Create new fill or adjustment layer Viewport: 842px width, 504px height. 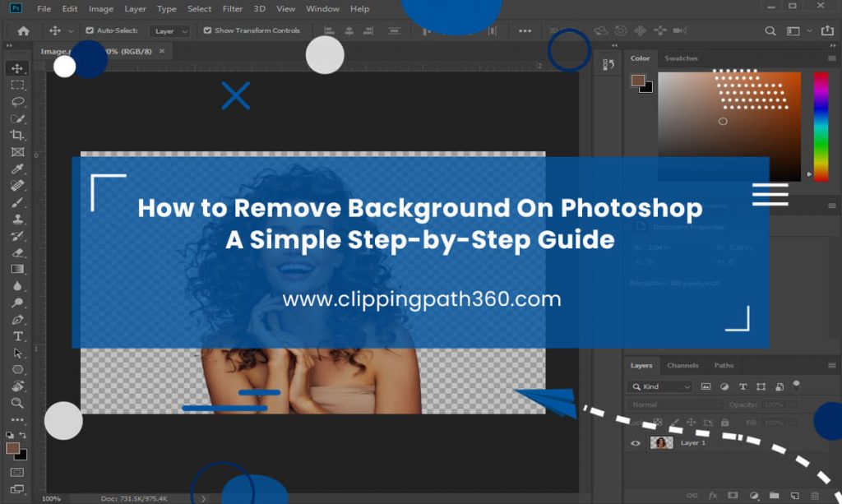click(753, 496)
